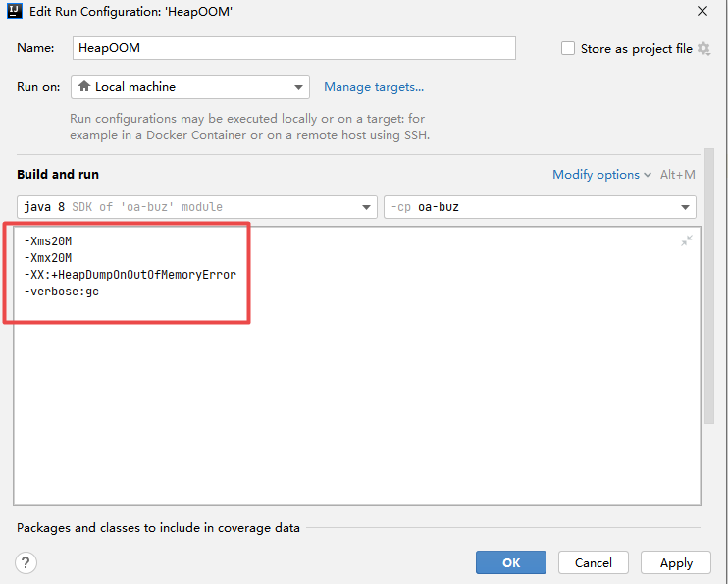Click the dialog's vertical scrollbar
The height and width of the screenshot is (584, 728).
click(x=709, y=287)
